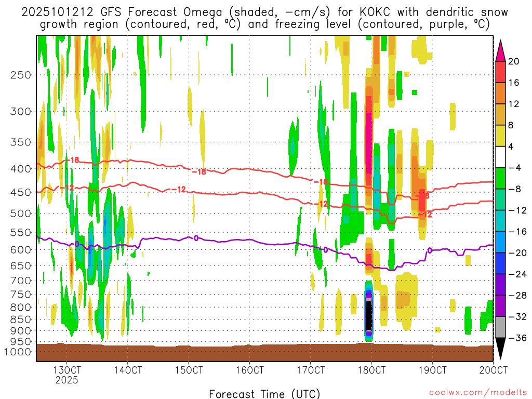Click the 400 pressure level label
This screenshot has width=532, height=399.
point(21,169)
